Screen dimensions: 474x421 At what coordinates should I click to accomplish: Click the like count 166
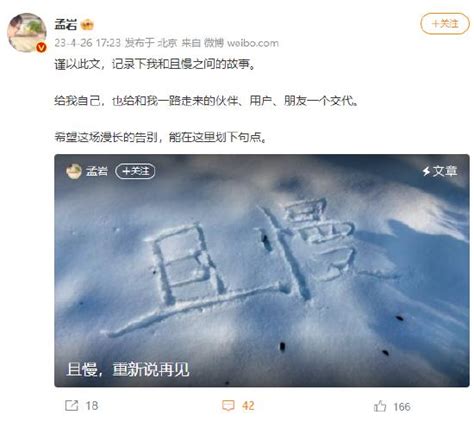[402, 407]
